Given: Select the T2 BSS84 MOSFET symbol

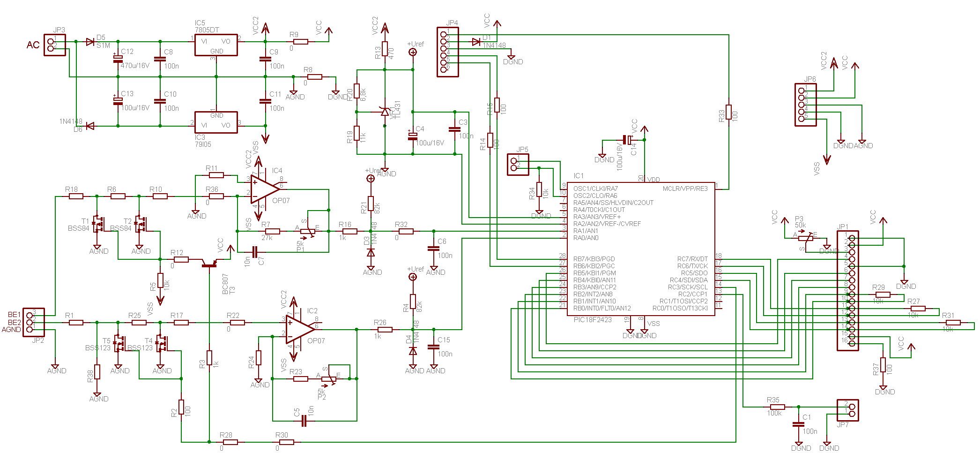Looking at the screenshot, I should pyautogui.click(x=140, y=224).
